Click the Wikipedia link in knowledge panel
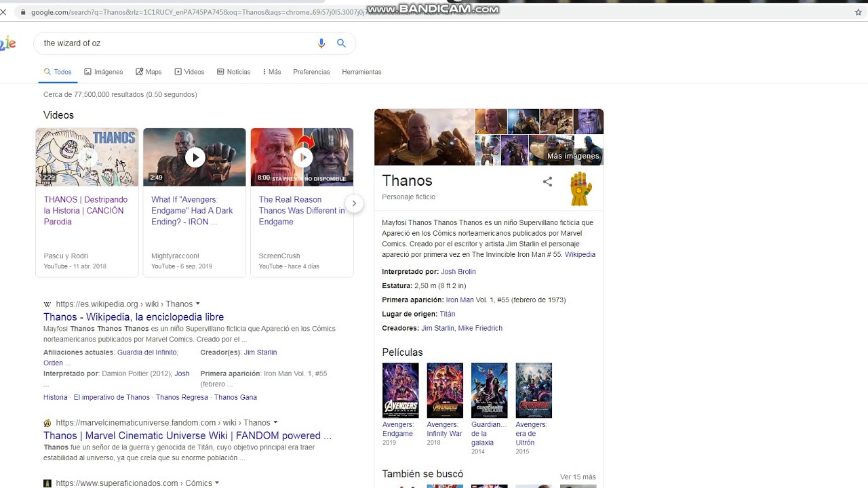 [580, 255]
